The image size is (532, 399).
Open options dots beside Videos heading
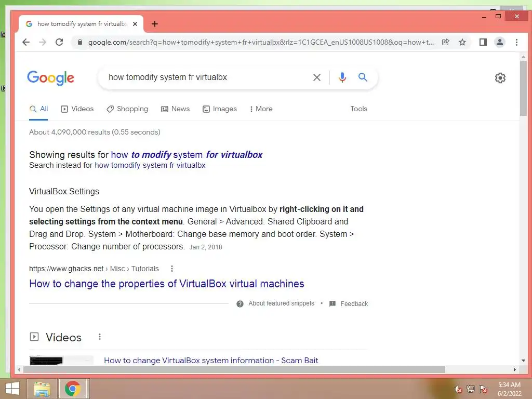click(99, 337)
